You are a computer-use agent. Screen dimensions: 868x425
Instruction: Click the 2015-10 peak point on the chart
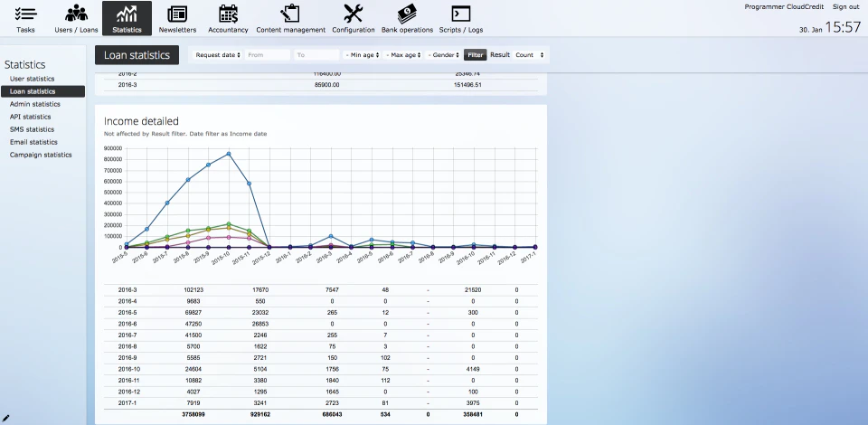[x=229, y=154]
